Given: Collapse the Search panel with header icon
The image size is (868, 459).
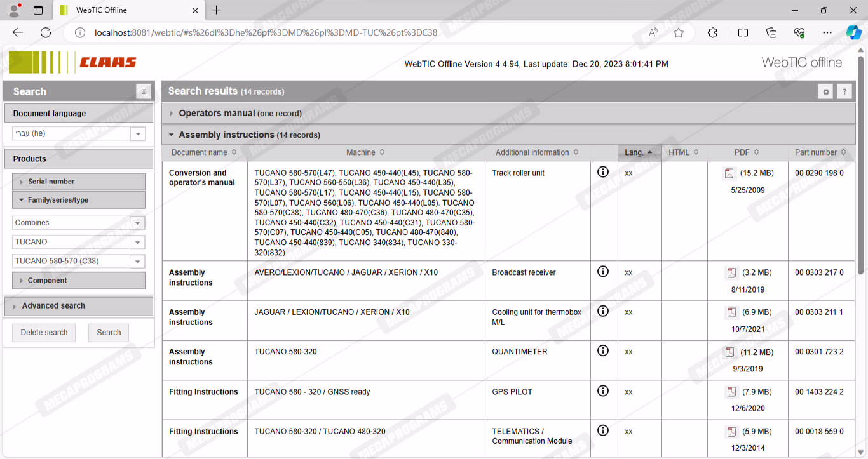Looking at the screenshot, I should pyautogui.click(x=144, y=92).
